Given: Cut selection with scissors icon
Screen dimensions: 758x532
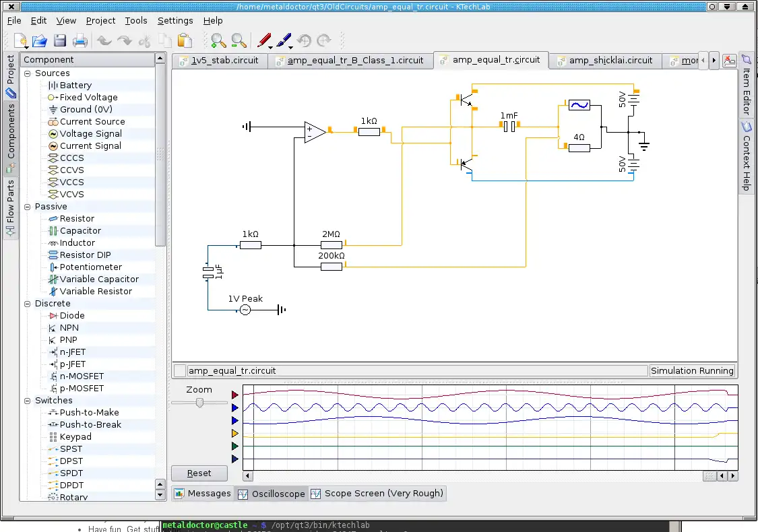Looking at the screenshot, I should tap(145, 41).
